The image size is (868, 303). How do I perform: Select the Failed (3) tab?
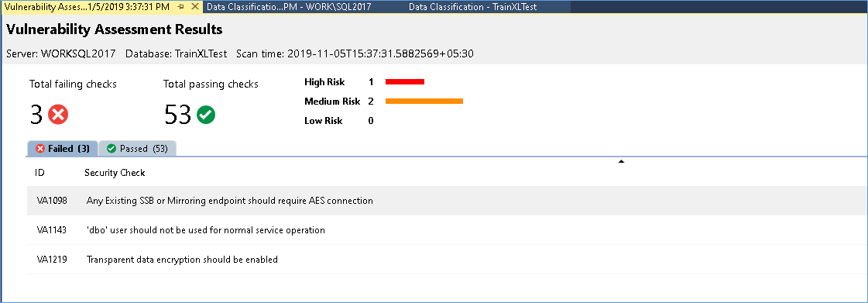63,149
